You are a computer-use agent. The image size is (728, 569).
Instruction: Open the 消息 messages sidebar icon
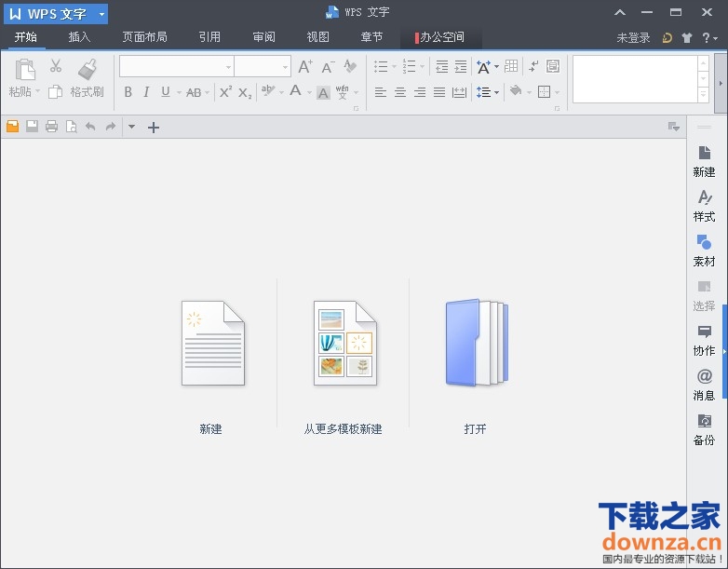click(704, 384)
